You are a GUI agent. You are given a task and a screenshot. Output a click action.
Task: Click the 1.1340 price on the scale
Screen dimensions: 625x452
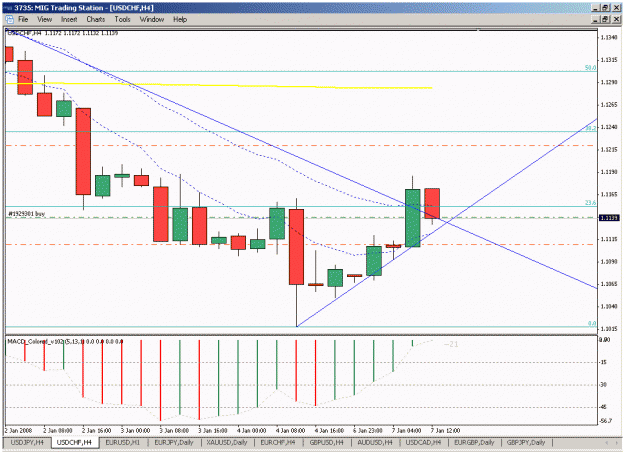point(609,37)
